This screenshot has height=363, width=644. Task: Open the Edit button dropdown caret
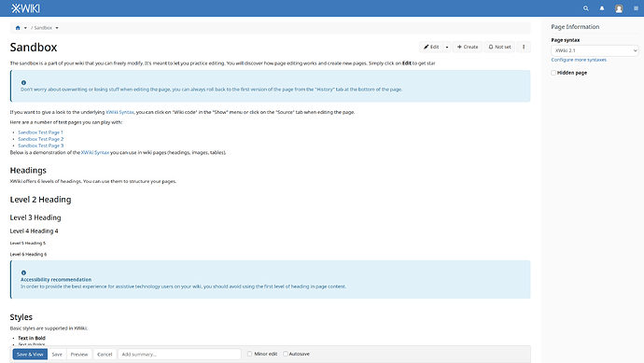(447, 47)
